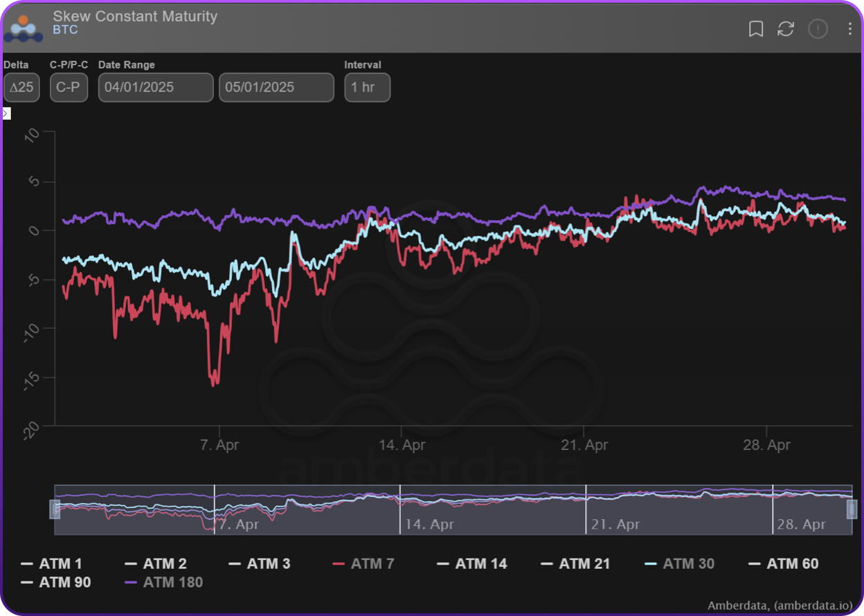Toggle ATM 30 series visibility
864x616 pixels.
coord(679,564)
